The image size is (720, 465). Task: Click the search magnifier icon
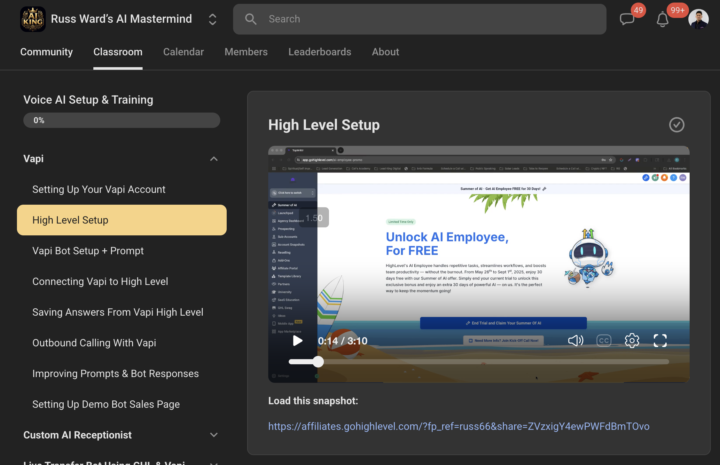click(x=250, y=19)
